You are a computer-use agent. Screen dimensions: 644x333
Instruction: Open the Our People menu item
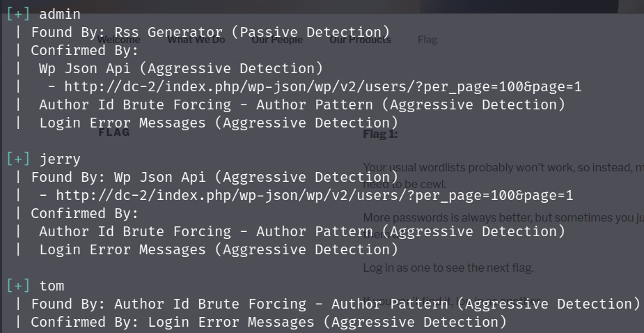[x=277, y=40]
